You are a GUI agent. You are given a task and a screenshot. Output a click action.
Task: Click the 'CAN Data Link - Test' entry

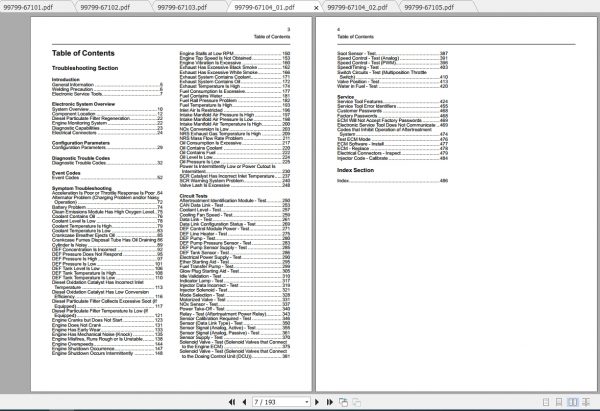pyautogui.click(x=235, y=205)
